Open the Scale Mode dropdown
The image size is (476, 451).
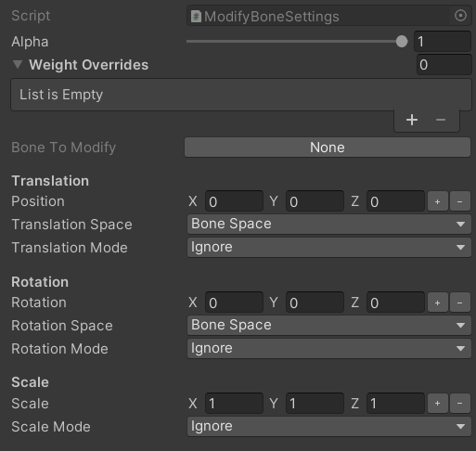coord(329,427)
